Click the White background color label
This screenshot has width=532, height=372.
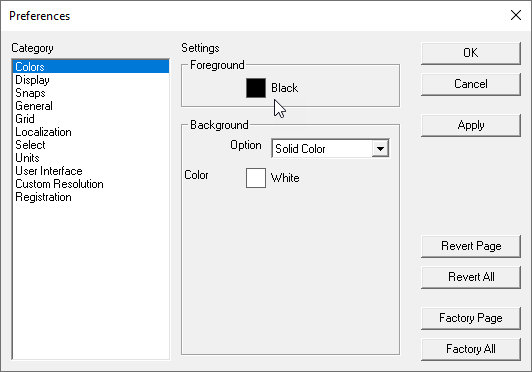[x=285, y=178]
